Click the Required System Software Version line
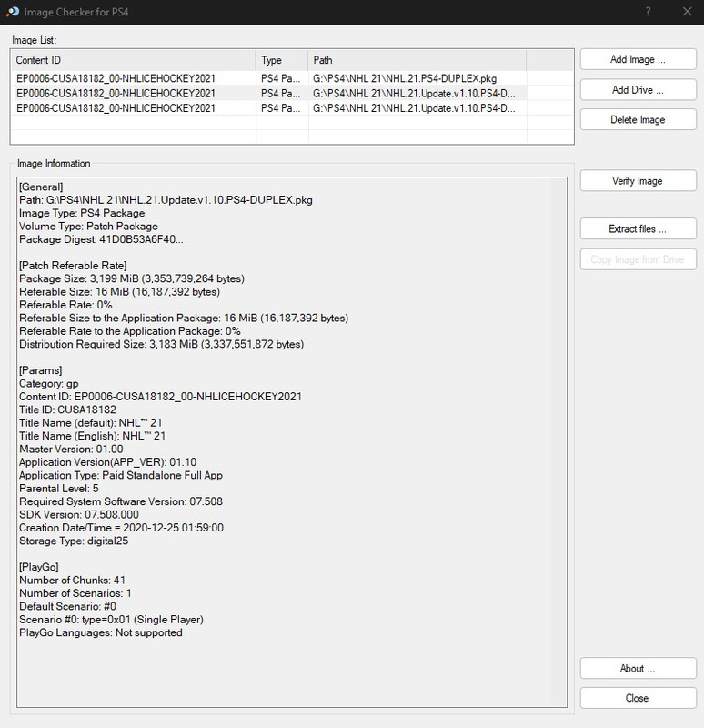Image resolution: width=704 pixels, height=728 pixels. click(x=121, y=501)
